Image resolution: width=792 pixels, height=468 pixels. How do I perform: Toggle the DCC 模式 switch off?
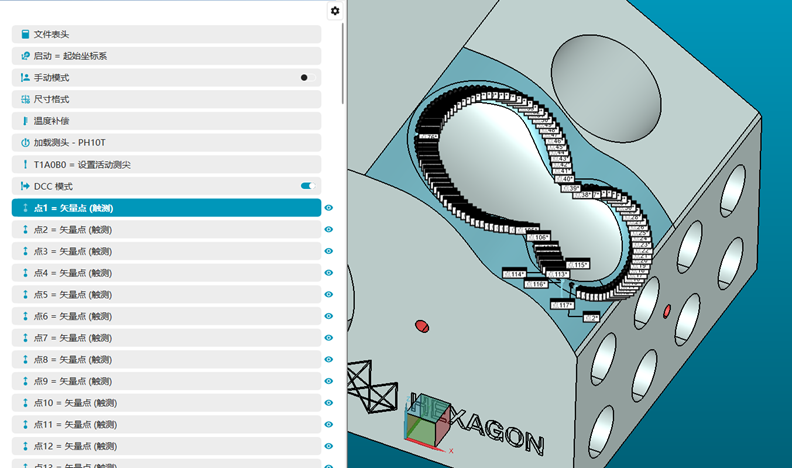pos(307,186)
